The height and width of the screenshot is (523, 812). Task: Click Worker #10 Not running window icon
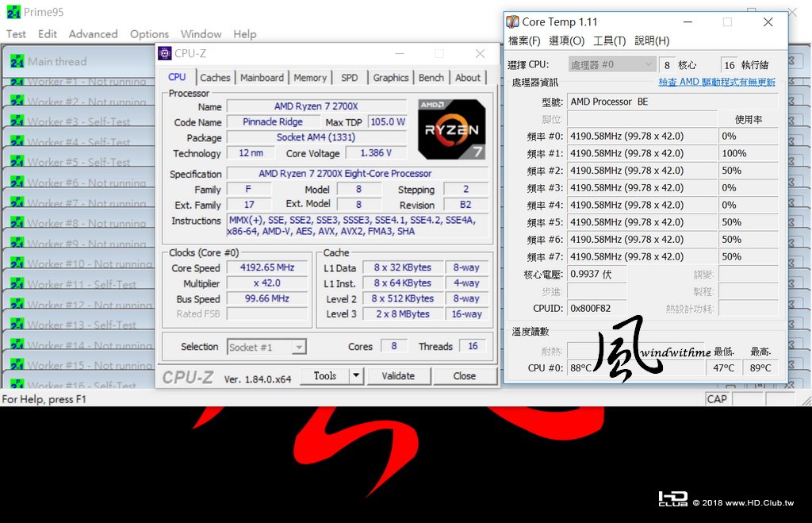17,263
